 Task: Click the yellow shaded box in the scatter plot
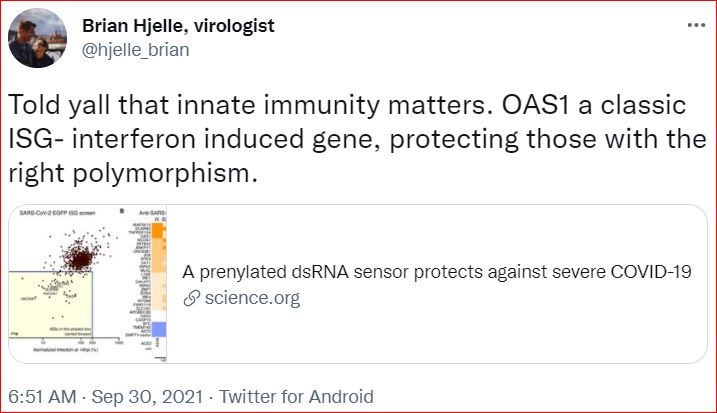(51, 304)
